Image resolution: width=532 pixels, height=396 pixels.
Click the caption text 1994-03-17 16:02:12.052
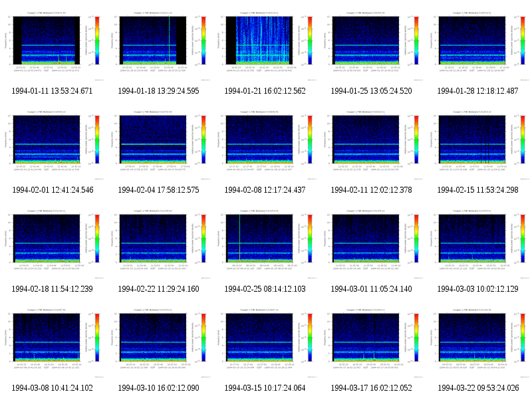tap(371, 388)
